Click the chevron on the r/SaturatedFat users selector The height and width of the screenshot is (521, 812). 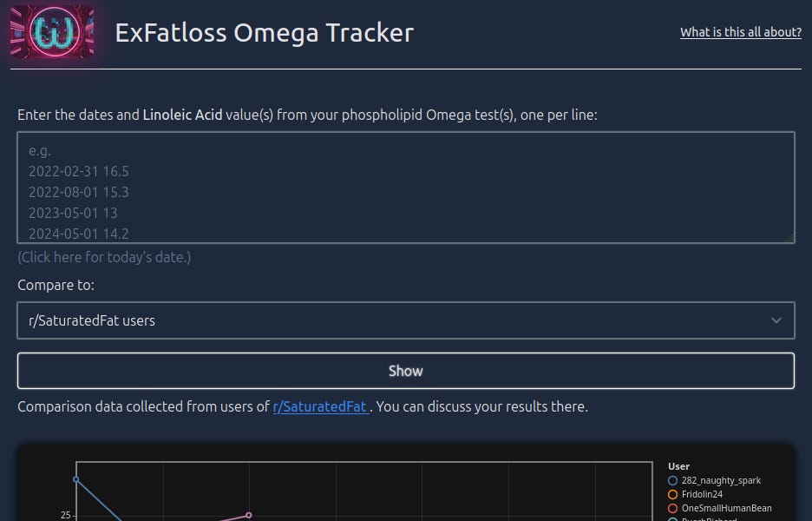[776, 320]
